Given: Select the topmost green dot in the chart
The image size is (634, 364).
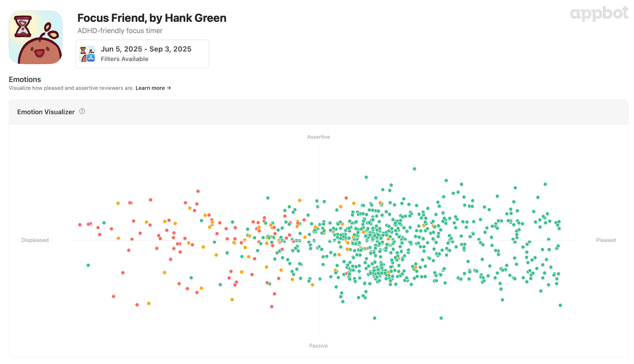Looking at the screenshot, I should pos(414,169).
